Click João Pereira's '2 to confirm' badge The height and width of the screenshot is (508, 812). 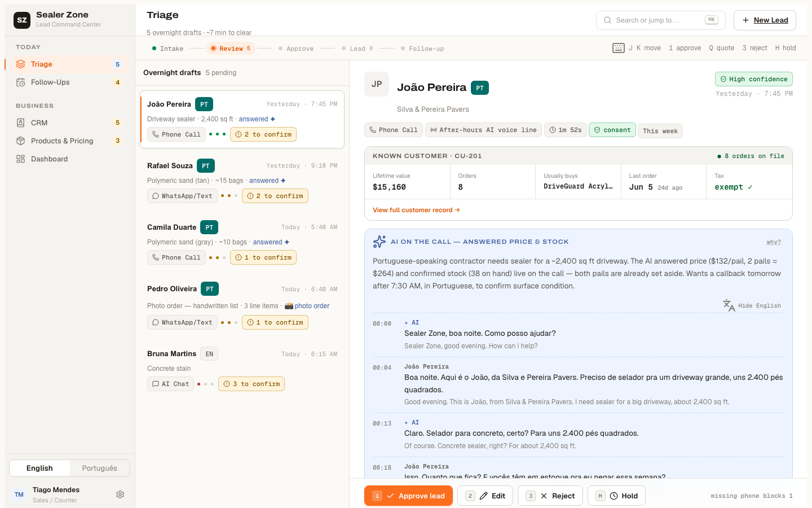pyautogui.click(x=263, y=134)
